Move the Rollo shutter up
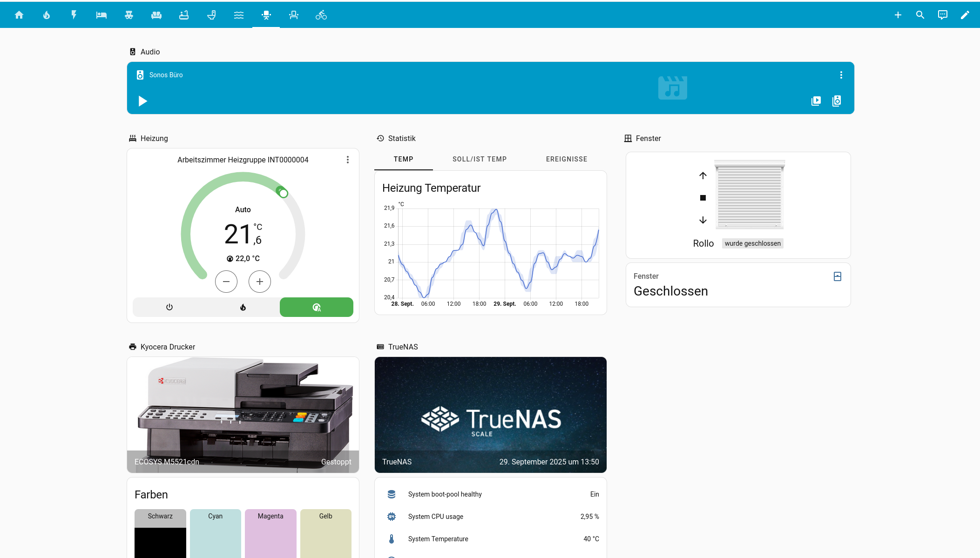The width and height of the screenshot is (980, 558). coord(703,175)
